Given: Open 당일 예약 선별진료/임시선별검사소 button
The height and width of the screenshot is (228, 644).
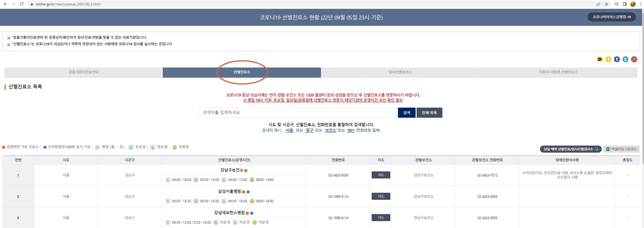Looking at the screenshot, I should pos(570,149).
